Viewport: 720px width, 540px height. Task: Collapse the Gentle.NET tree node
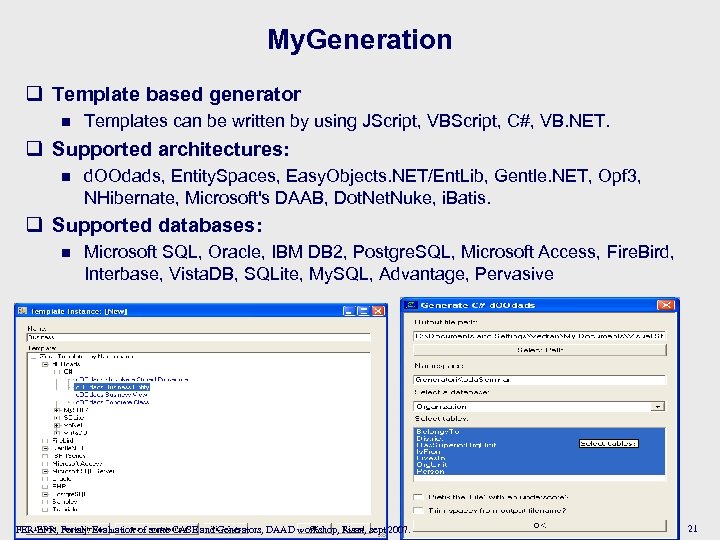pyautogui.click(x=45, y=448)
